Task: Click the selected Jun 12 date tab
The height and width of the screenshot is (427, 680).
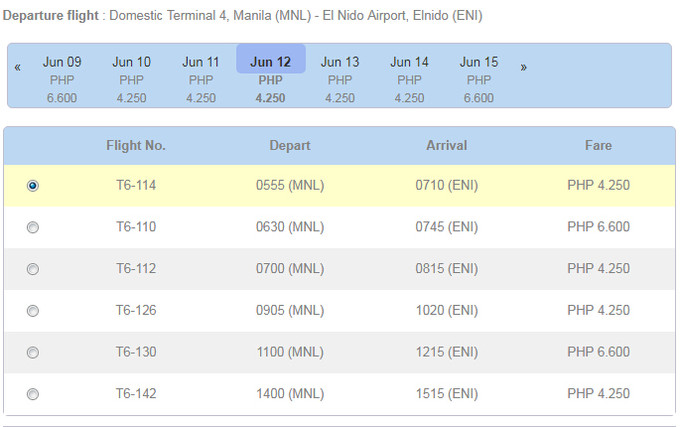Action: [x=271, y=79]
